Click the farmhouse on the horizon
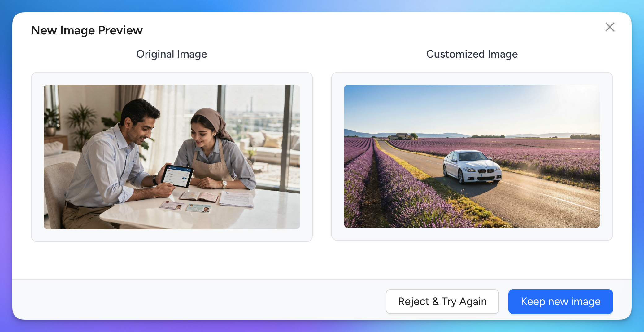 tap(402, 136)
